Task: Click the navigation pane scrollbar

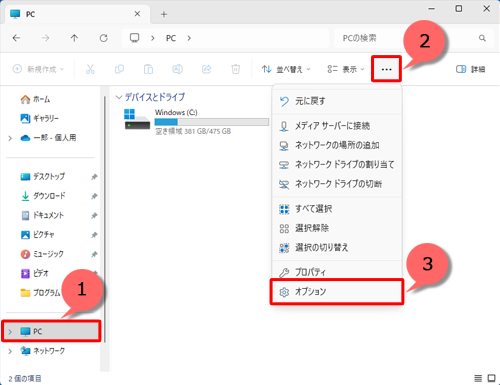Action: 105,220
